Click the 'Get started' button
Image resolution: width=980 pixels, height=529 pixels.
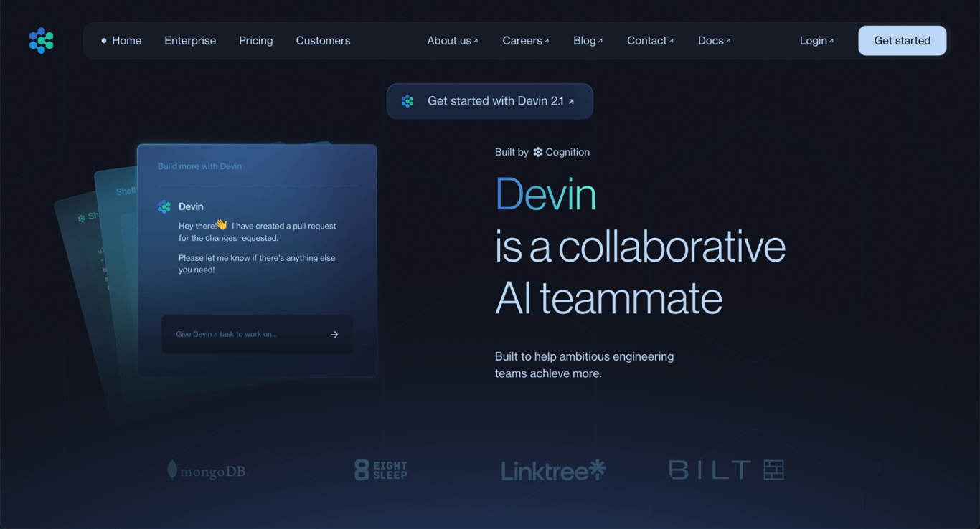click(902, 40)
